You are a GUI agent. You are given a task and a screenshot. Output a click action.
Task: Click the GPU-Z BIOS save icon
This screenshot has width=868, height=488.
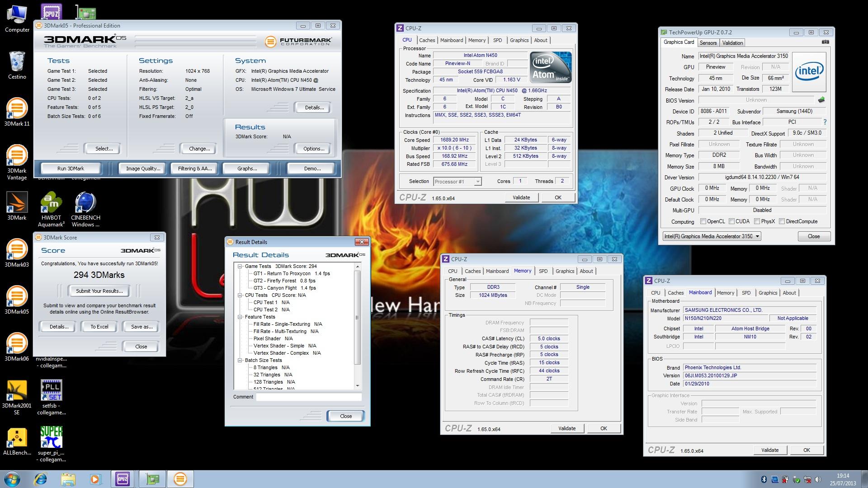(821, 100)
